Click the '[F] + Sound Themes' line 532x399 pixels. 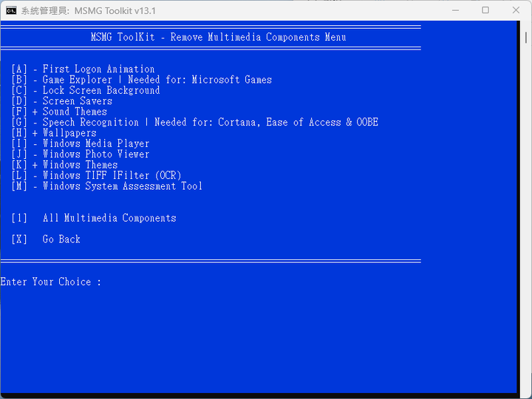pyautogui.click(x=59, y=112)
